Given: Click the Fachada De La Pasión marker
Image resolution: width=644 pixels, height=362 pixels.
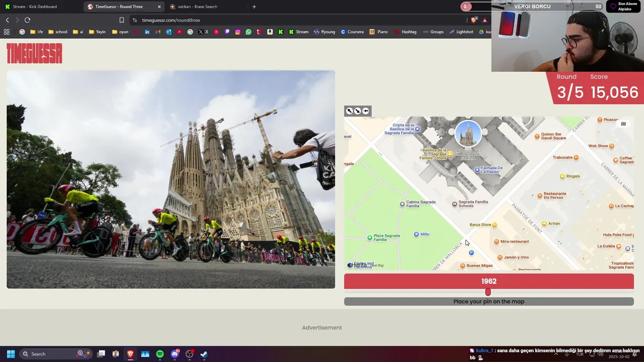Looking at the screenshot, I should pos(477,170).
